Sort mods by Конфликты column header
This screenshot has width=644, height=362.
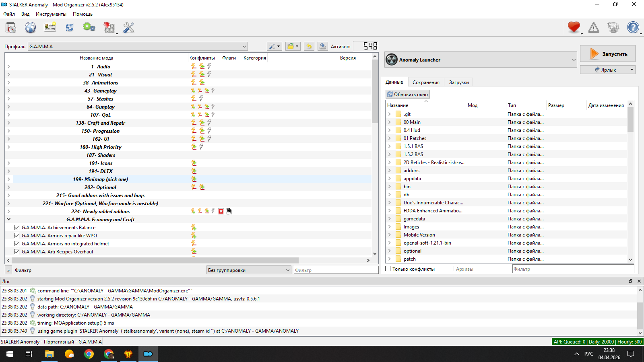tap(202, 58)
